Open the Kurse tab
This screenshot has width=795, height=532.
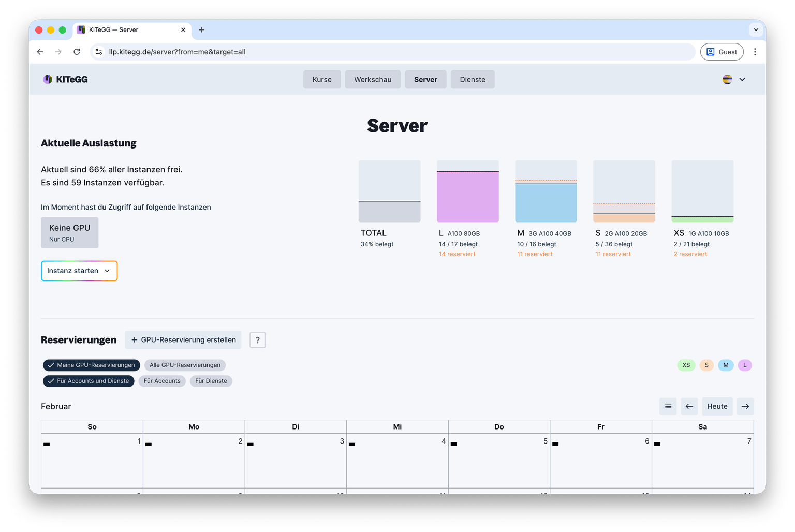pyautogui.click(x=322, y=79)
